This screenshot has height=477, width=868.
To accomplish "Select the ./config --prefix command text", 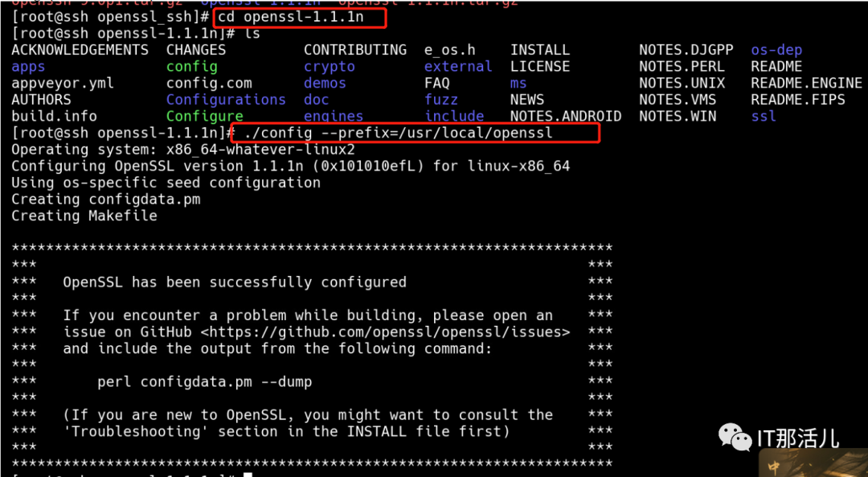I will coord(398,134).
